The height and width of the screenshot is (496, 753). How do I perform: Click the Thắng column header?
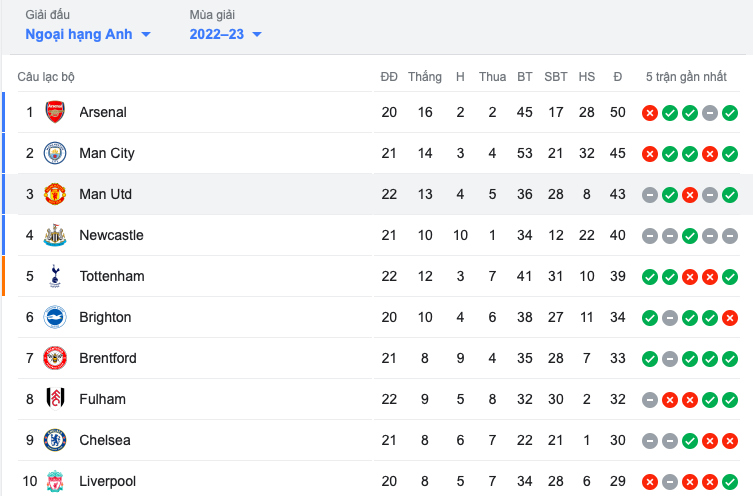pyautogui.click(x=425, y=77)
